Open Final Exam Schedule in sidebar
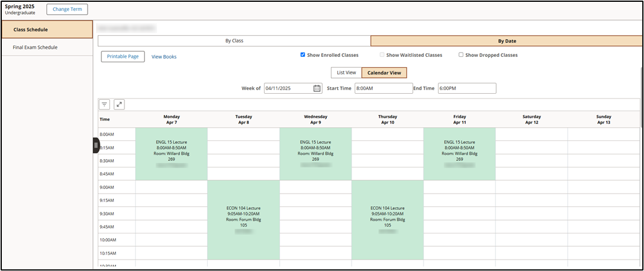This screenshot has height=271, width=644. click(x=35, y=47)
